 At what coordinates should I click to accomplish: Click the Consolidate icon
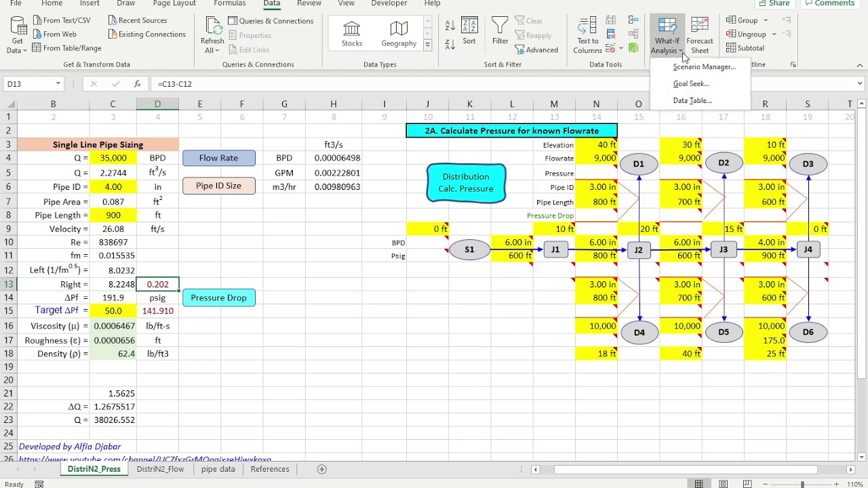pos(633,20)
